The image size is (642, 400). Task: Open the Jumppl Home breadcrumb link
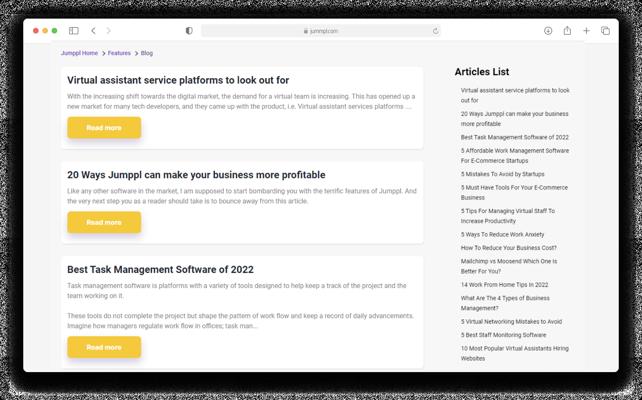click(79, 53)
